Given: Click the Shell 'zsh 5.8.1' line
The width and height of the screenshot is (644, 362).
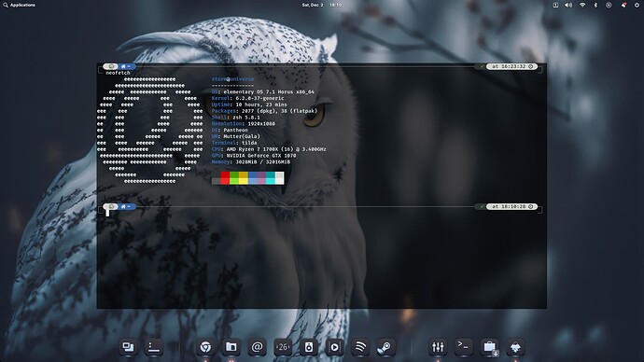Looking at the screenshot, I should 236,118.
